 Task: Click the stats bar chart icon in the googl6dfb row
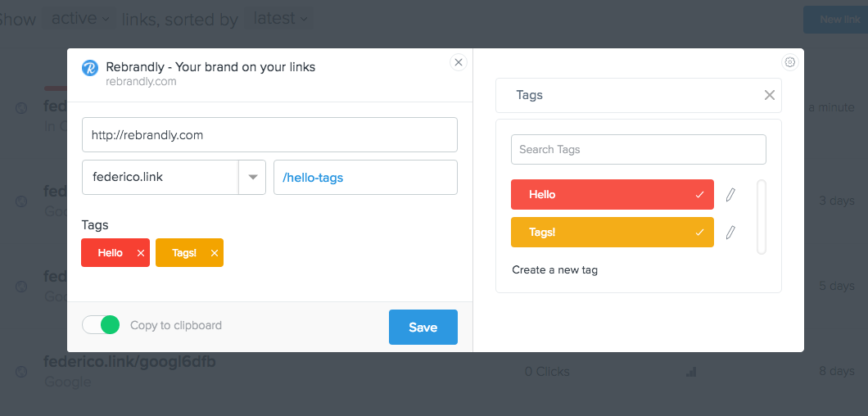click(x=691, y=372)
